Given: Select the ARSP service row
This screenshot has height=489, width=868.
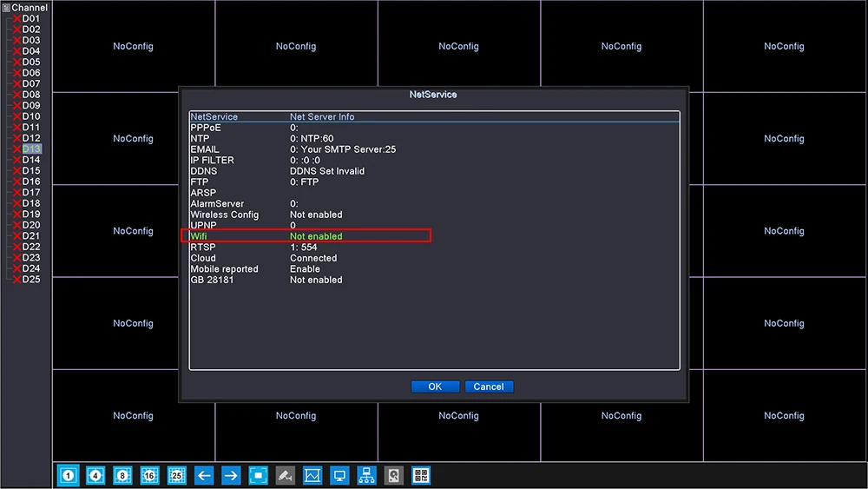Looking at the screenshot, I should point(435,193).
